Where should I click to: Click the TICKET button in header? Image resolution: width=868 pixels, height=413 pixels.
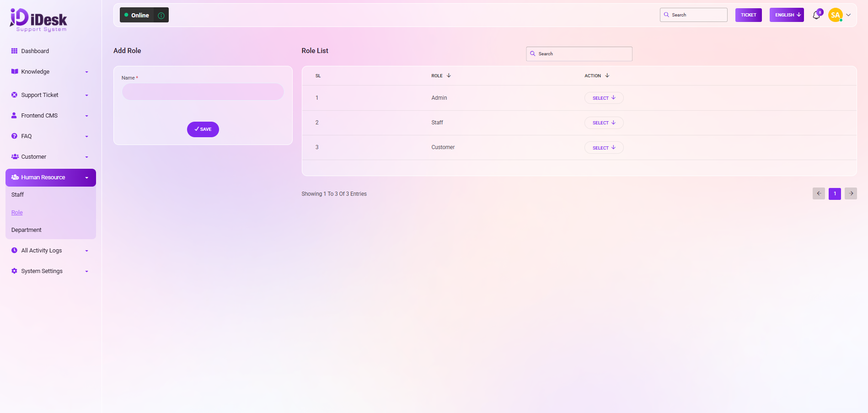tap(748, 15)
